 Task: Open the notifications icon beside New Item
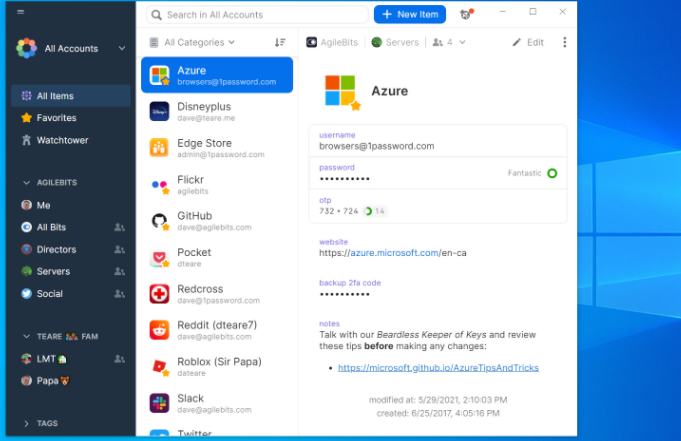tap(465, 14)
